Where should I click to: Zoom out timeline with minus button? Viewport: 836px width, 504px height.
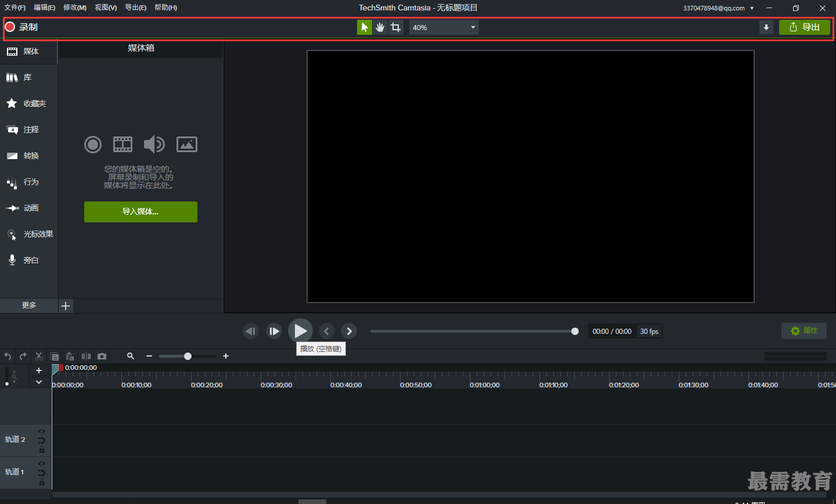point(149,356)
